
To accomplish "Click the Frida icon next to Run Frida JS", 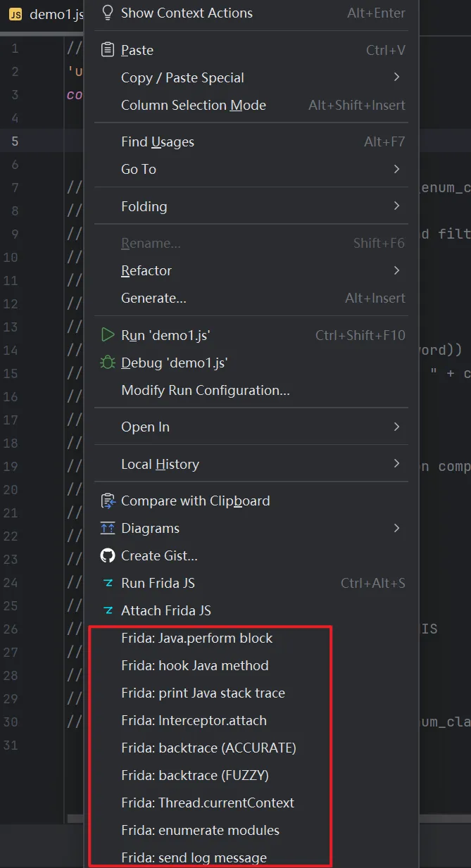I will tap(108, 583).
